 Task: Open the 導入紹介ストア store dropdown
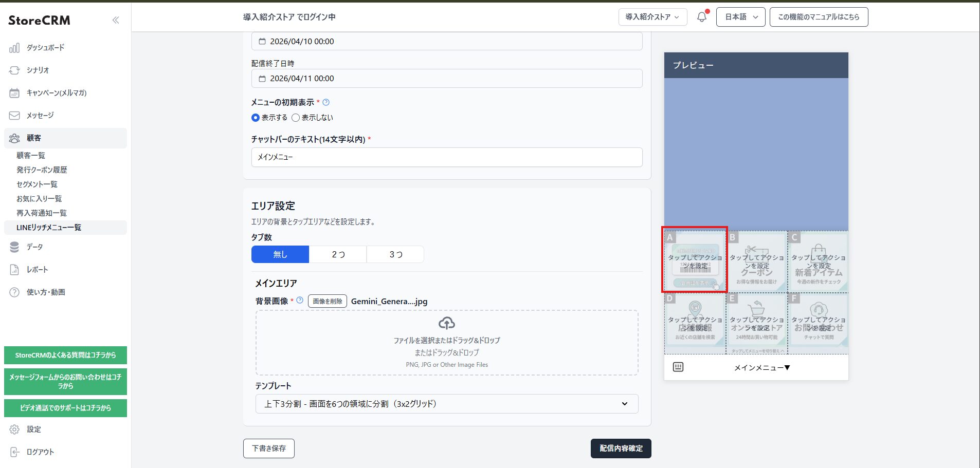652,17
